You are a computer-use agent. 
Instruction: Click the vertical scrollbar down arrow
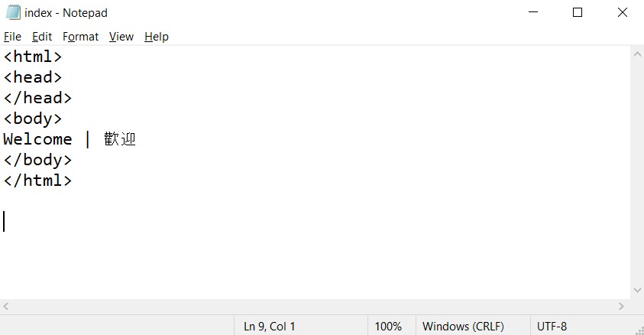point(637,290)
